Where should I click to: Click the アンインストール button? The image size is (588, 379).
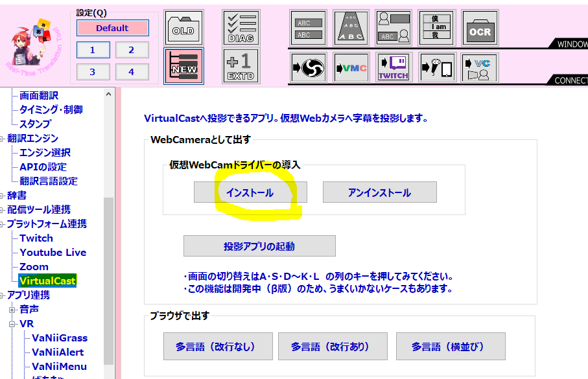click(379, 192)
